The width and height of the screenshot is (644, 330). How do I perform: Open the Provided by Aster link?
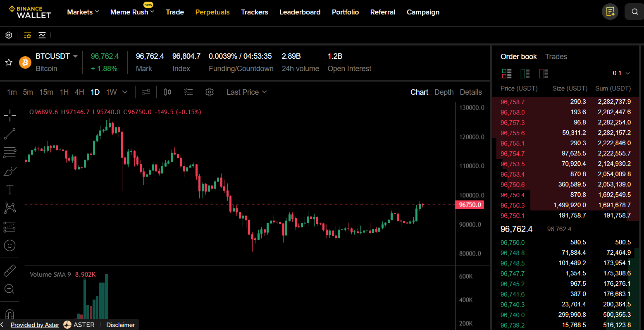[x=35, y=325]
